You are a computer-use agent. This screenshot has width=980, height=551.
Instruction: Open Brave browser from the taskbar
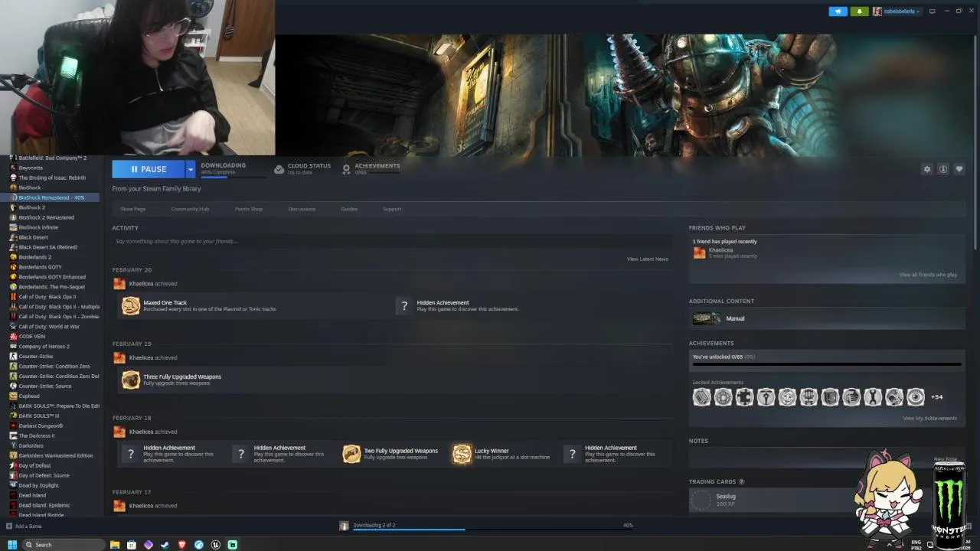[x=182, y=545]
